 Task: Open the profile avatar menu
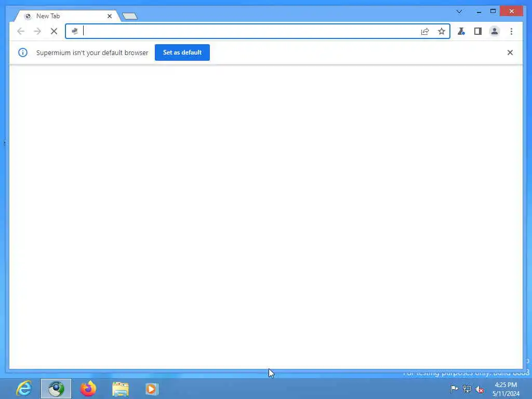point(495,31)
